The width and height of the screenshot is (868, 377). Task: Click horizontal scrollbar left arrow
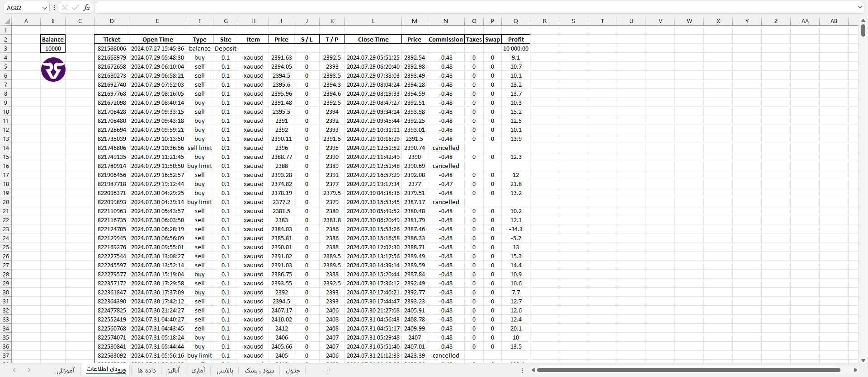533,370
